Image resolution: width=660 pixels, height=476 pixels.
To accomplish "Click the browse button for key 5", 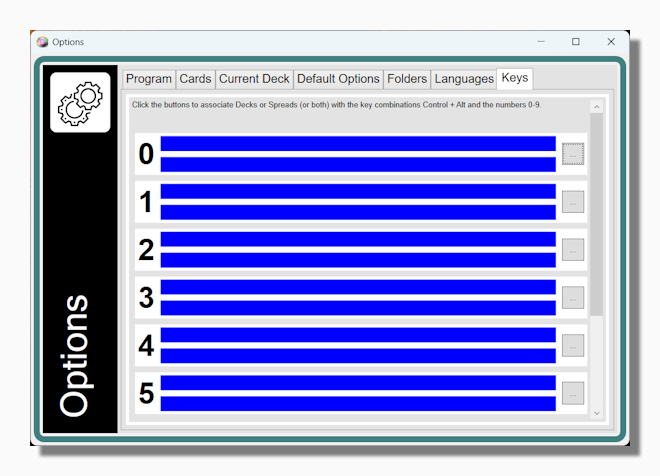I will coord(573,393).
